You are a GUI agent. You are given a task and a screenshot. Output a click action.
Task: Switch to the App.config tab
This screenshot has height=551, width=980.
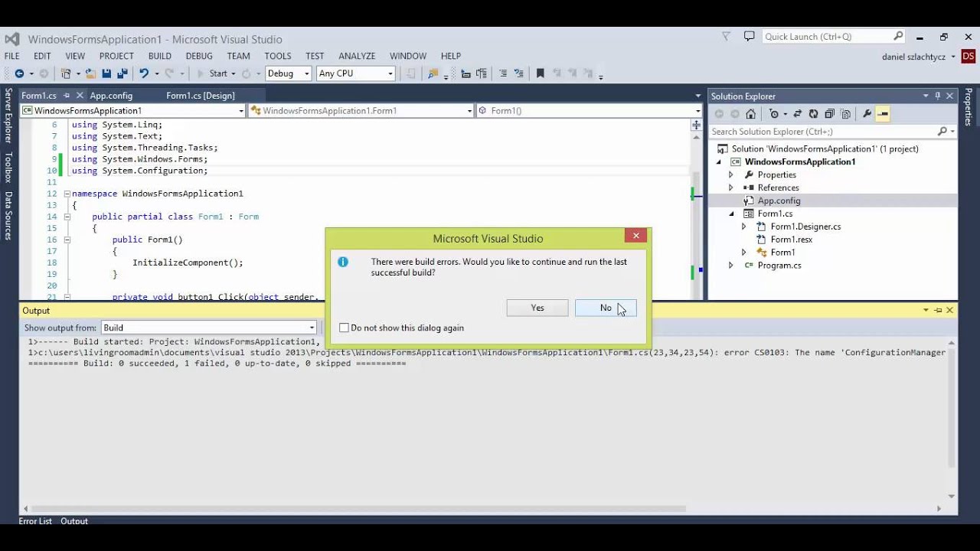[111, 96]
